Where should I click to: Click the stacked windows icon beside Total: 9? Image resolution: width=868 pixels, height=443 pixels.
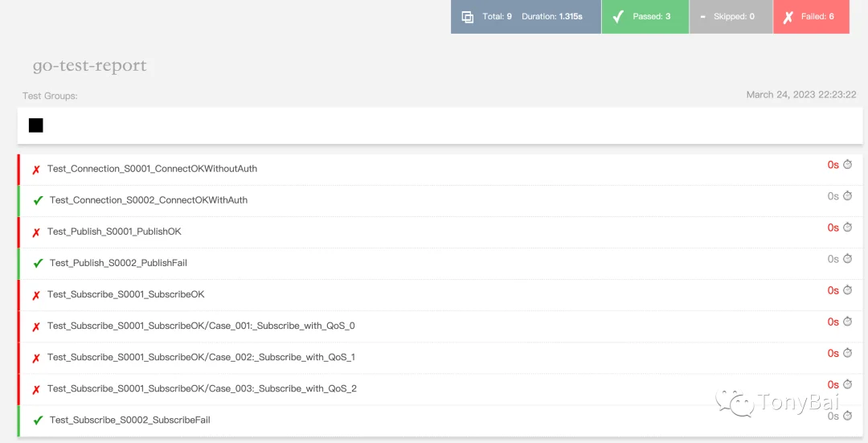(x=467, y=17)
